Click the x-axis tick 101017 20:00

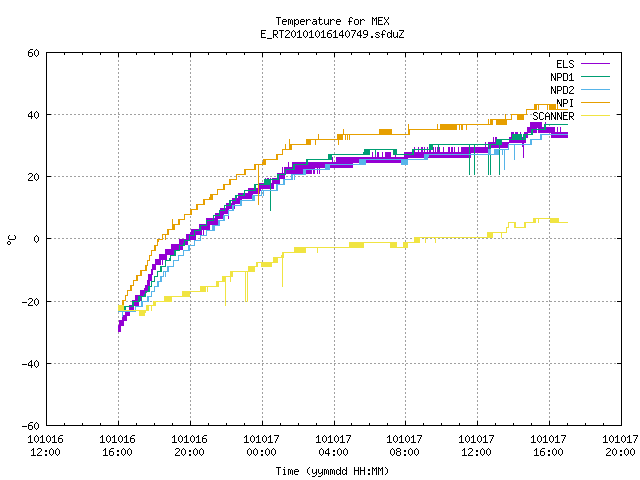[620, 446]
